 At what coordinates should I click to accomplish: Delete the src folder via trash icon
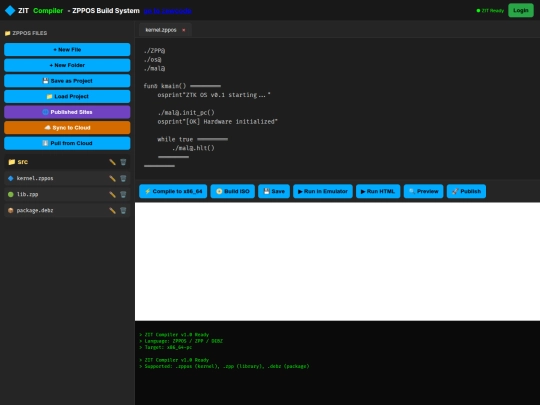pyautogui.click(x=123, y=162)
